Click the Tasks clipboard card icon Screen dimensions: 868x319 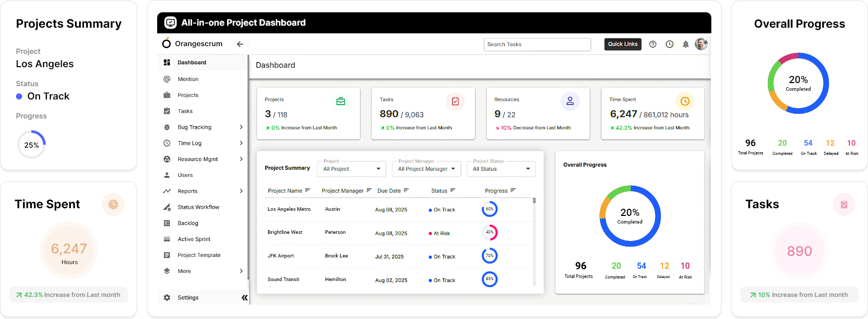[x=455, y=102]
